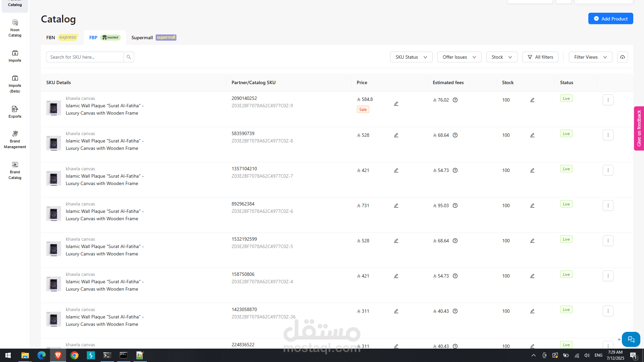The width and height of the screenshot is (644, 362).
Task: Open the chat support bubble
Action: pos(631,339)
